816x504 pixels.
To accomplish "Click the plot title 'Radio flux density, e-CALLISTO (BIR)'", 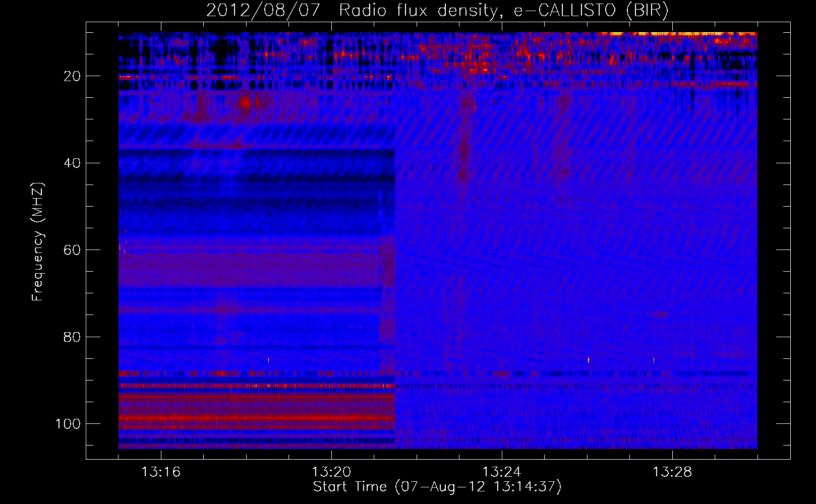I will [504, 10].
